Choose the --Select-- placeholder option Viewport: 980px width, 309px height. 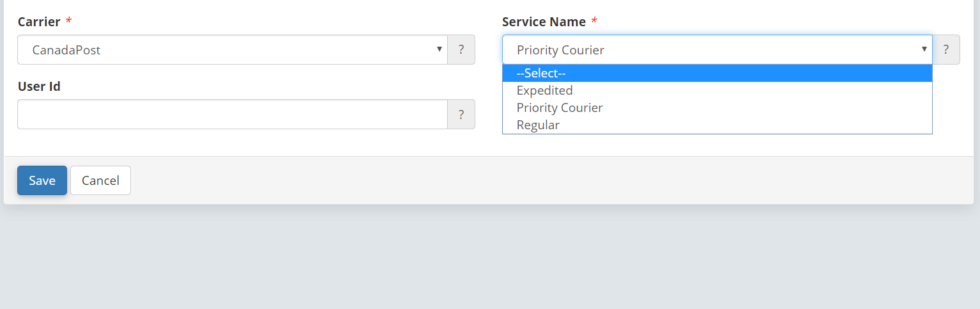coord(717,74)
